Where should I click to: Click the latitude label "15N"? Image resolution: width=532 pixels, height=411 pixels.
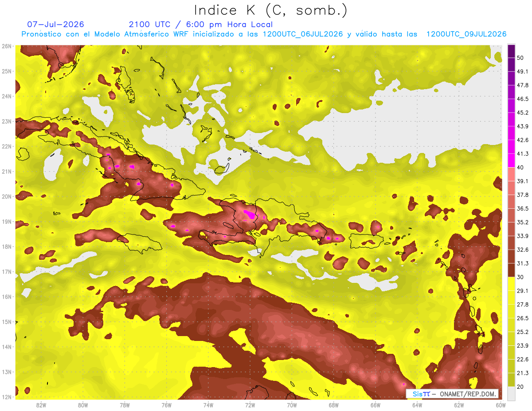coord(7,322)
